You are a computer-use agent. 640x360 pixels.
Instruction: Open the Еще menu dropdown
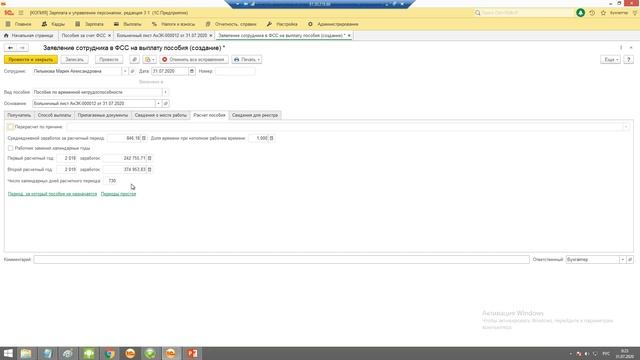tap(611, 60)
